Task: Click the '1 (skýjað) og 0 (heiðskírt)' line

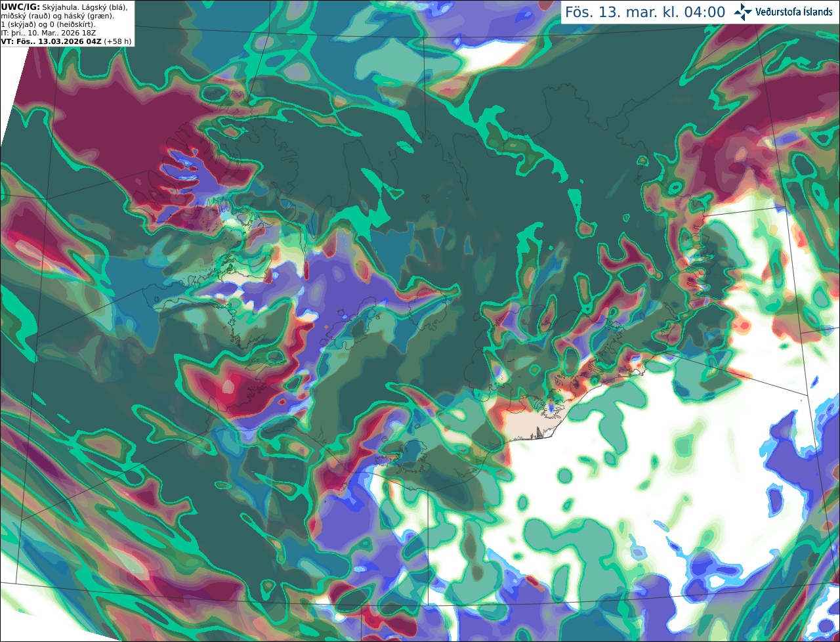Action: [48, 24]
